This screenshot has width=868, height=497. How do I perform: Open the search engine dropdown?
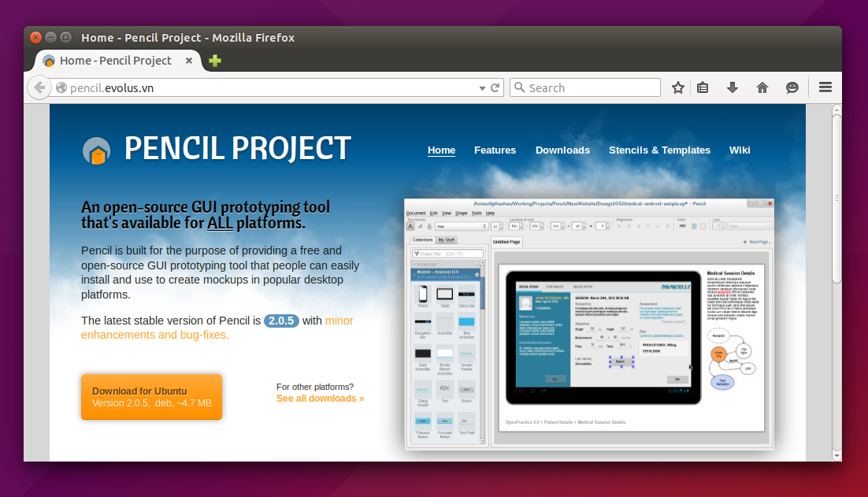[520, 87]
